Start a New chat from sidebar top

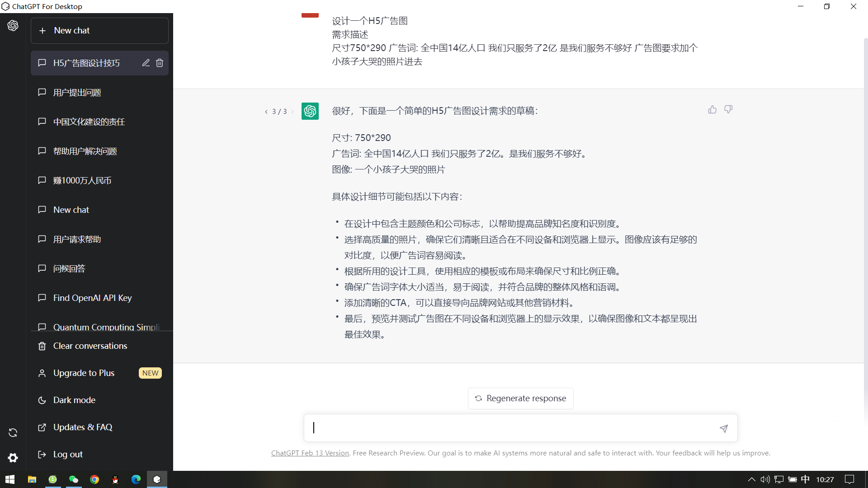(x=99, y=31)
